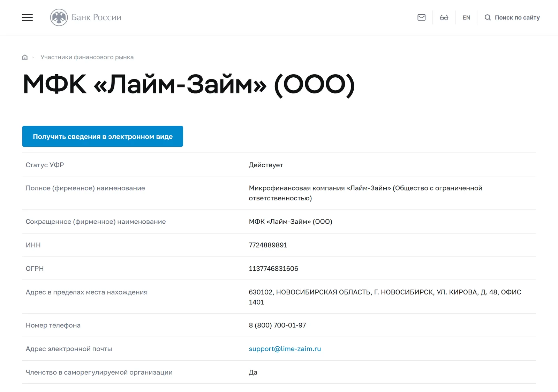The height and width of the screenshot is (392, 558).
Task: Click the Банк России site title
Action: click(97, 17)
